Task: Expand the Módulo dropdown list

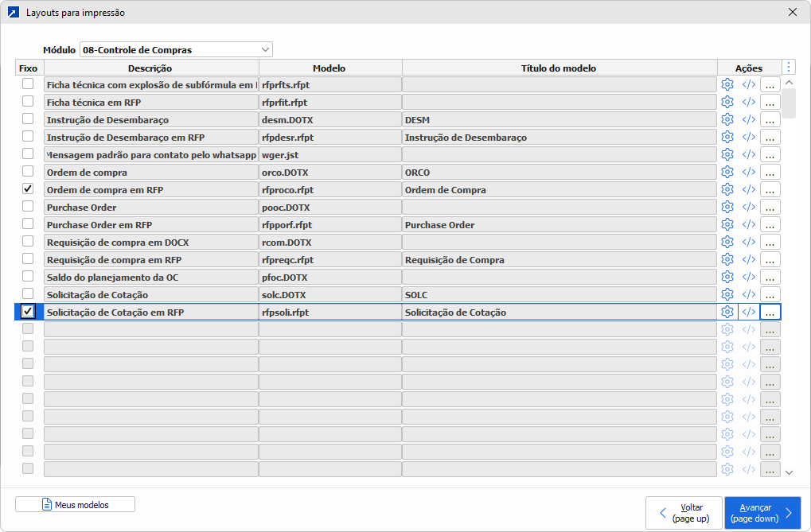Action: 265,50
